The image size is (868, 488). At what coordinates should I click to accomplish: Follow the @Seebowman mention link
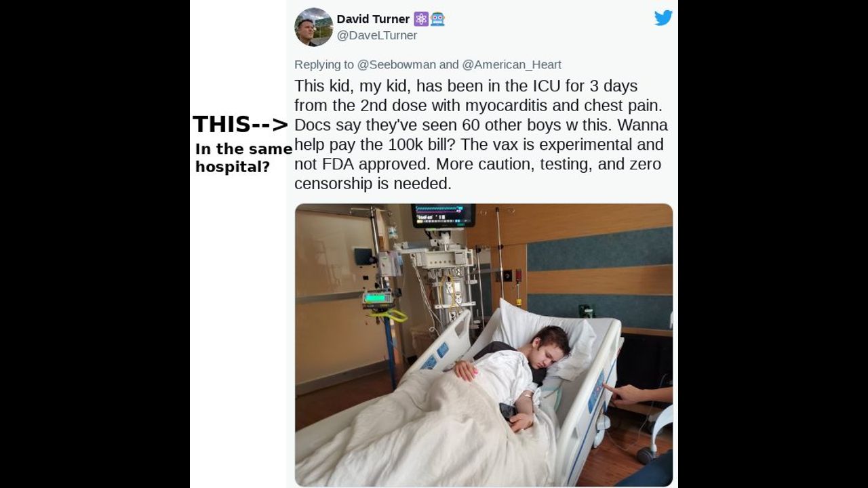(x=397, y=65)
